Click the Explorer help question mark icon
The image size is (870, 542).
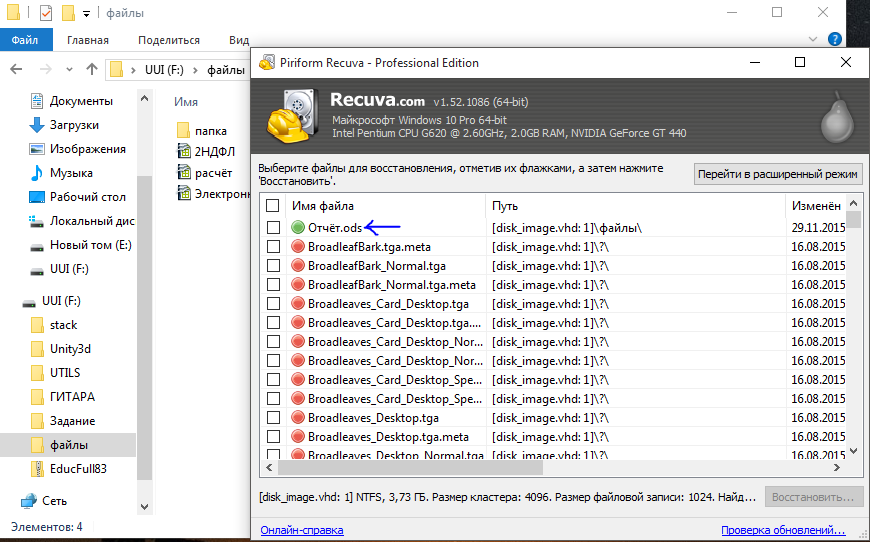point(835,39)
